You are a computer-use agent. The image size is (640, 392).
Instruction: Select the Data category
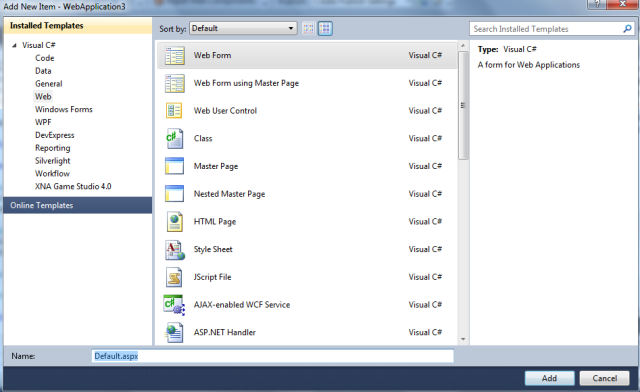click(x=43, y=71)
